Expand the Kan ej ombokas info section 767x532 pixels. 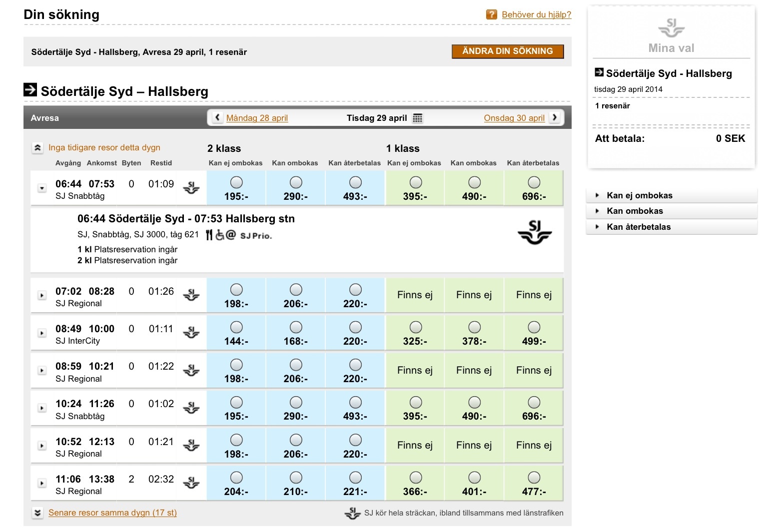coord(639,195)
